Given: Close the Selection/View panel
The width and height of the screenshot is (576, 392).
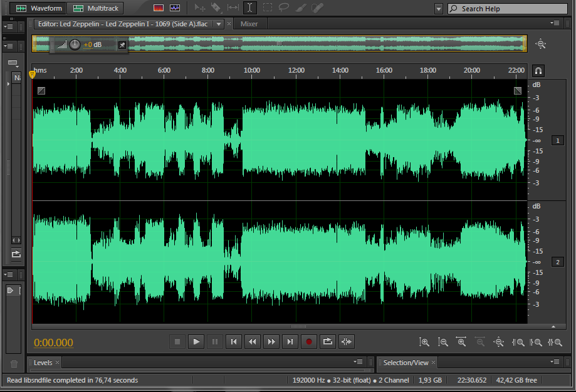Looking at the screenshot, I should (x=434, y=363).
